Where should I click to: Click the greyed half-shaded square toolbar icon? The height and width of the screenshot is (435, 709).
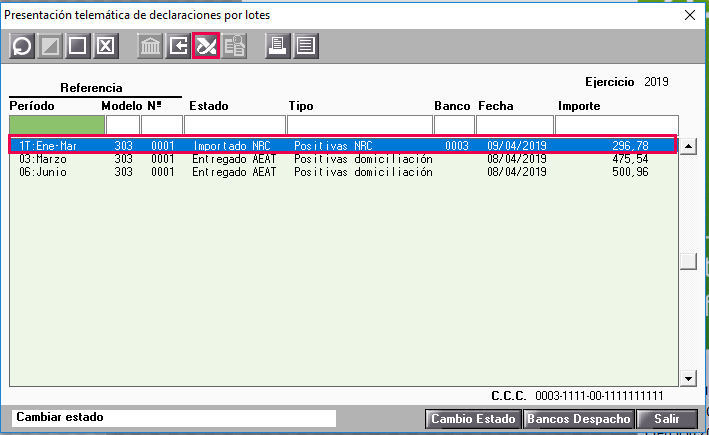50,46
